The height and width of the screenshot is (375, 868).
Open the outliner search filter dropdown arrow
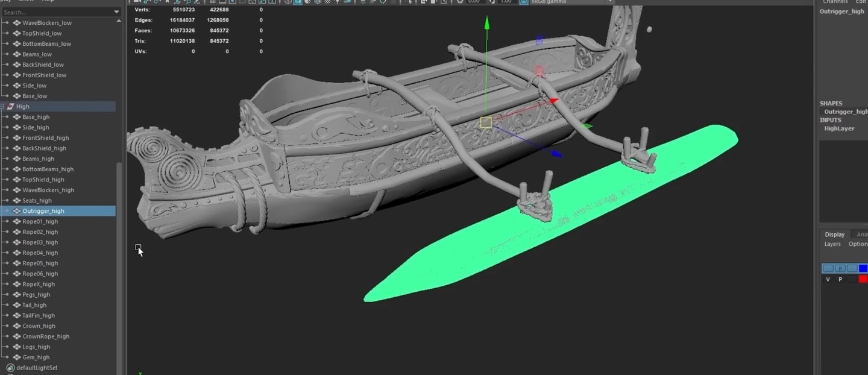tap(116, 12)
